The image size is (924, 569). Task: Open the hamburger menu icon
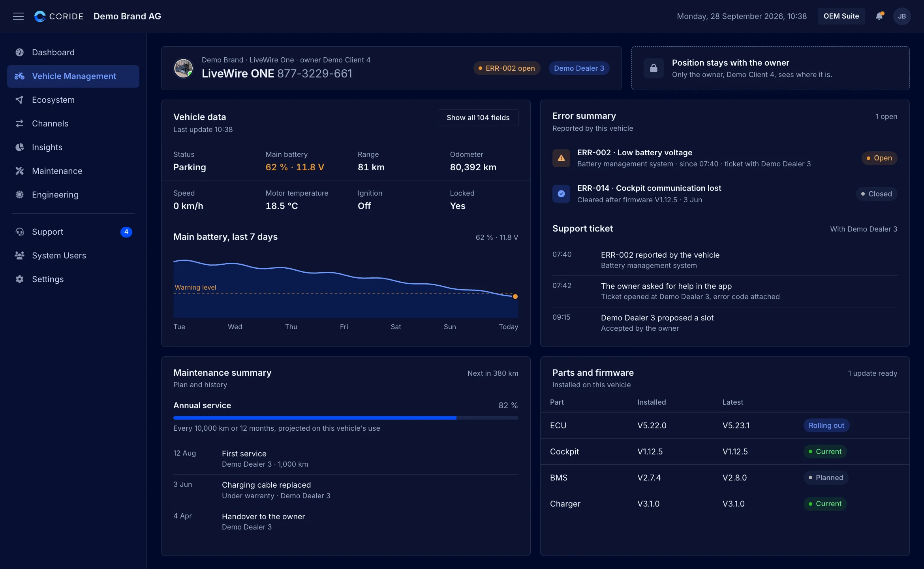[18, 16]
